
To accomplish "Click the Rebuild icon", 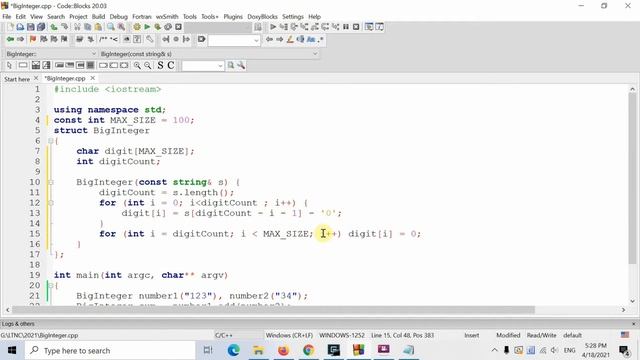I will point(168,27).
